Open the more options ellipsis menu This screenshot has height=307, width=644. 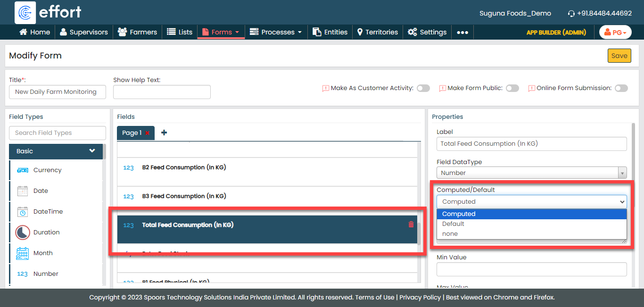tap(462, 33)
